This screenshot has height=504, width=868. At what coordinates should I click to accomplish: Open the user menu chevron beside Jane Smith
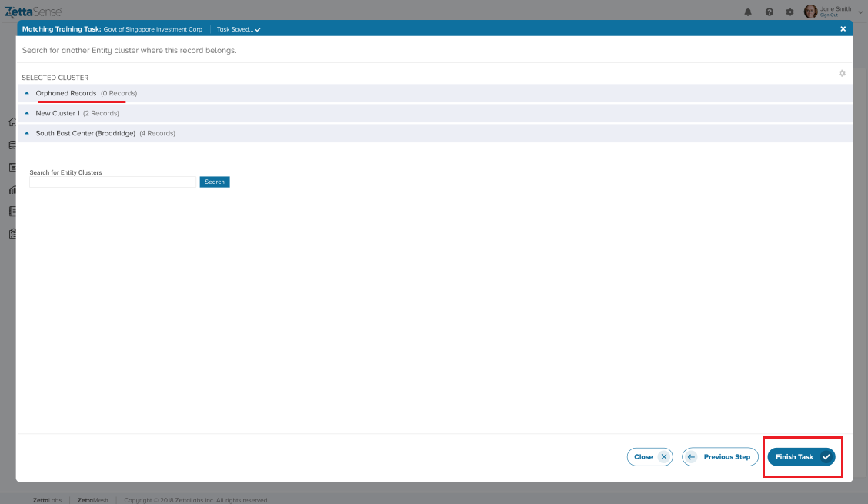click(860, 12)
